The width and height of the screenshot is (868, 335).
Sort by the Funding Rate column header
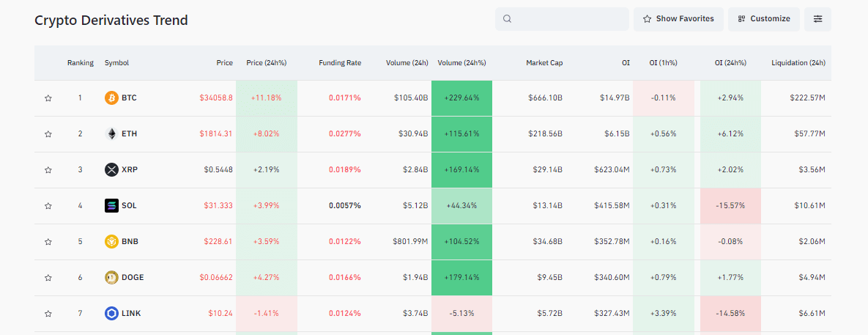[x=339, y=63]
